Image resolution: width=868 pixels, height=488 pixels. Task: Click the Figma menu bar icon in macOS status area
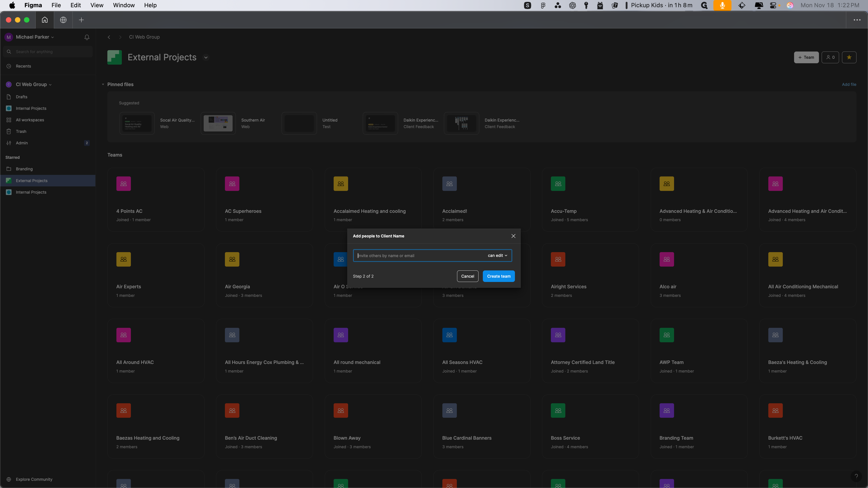point(543,5)
